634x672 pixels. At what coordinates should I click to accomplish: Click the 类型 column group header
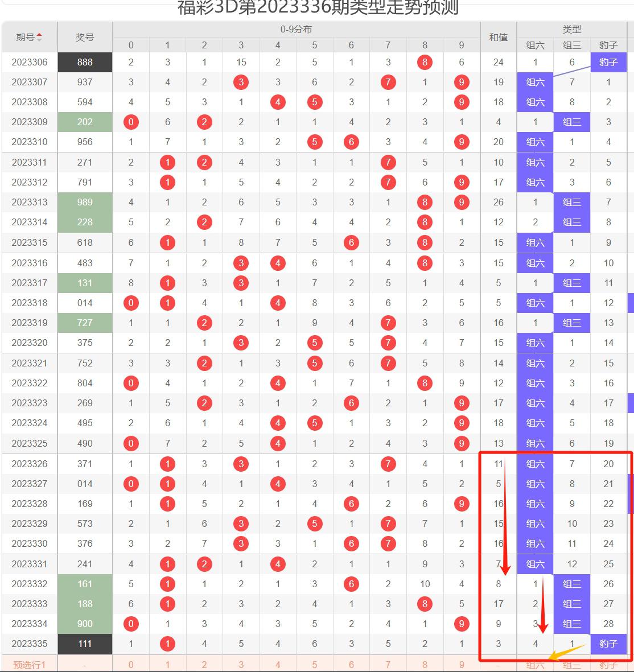(572, 29)
